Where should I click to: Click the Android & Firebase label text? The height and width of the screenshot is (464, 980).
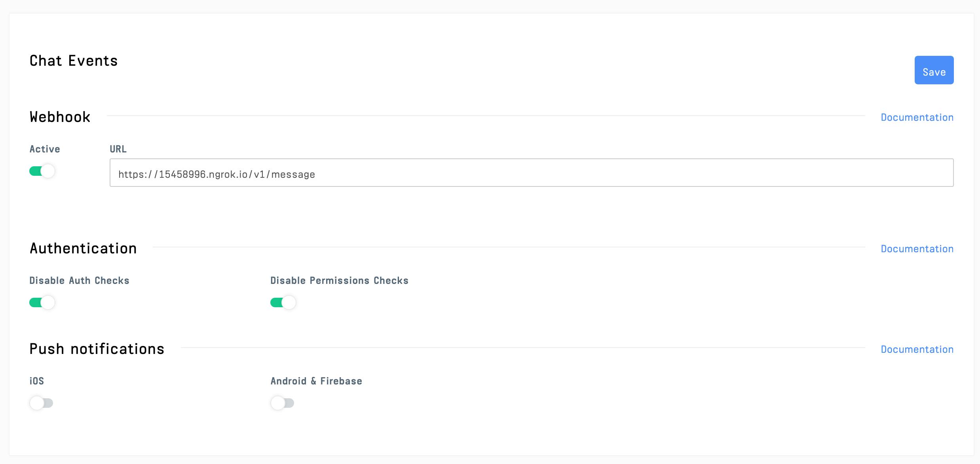click(316, 381)
